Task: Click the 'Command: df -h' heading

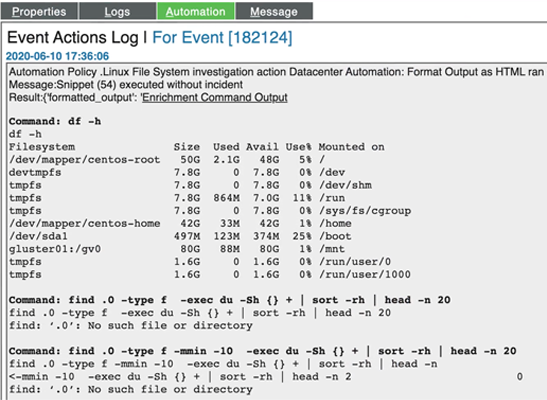Action: click(x=55, y=121)
